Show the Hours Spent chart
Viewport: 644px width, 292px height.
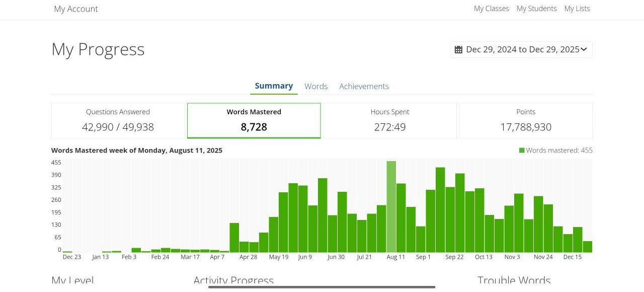click(x=390, y=121)
